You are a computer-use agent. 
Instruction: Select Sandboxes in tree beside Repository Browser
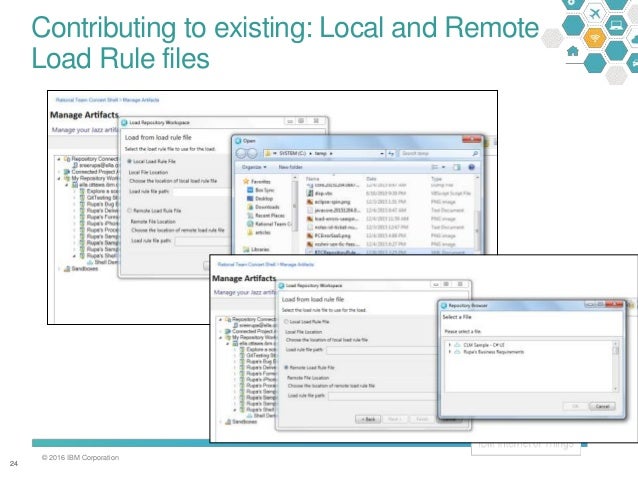tap(241, 422)
